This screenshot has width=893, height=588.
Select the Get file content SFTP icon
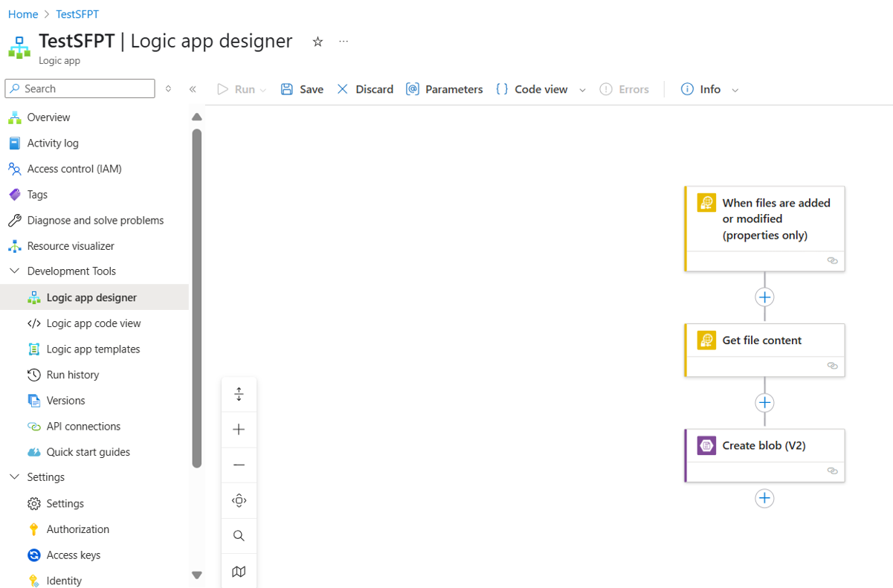click(x=706, y=340)
